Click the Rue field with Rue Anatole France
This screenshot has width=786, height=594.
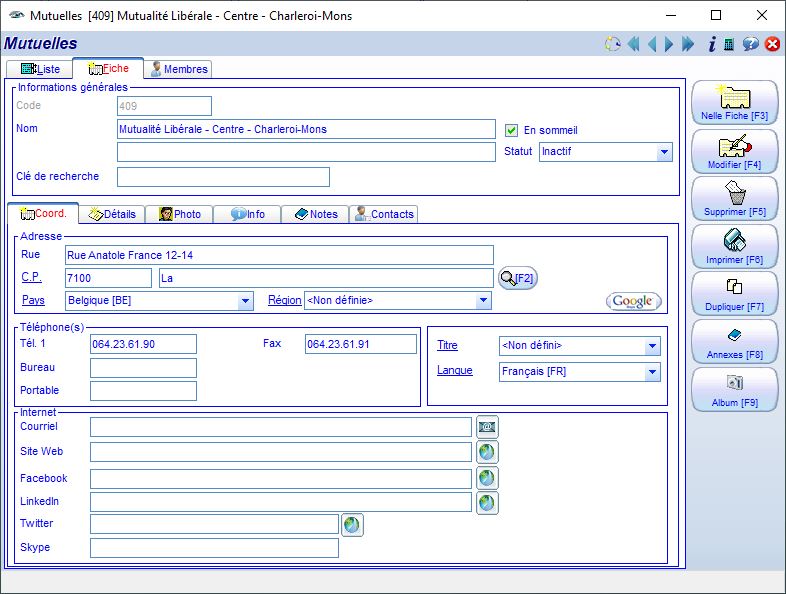(279, 255)
